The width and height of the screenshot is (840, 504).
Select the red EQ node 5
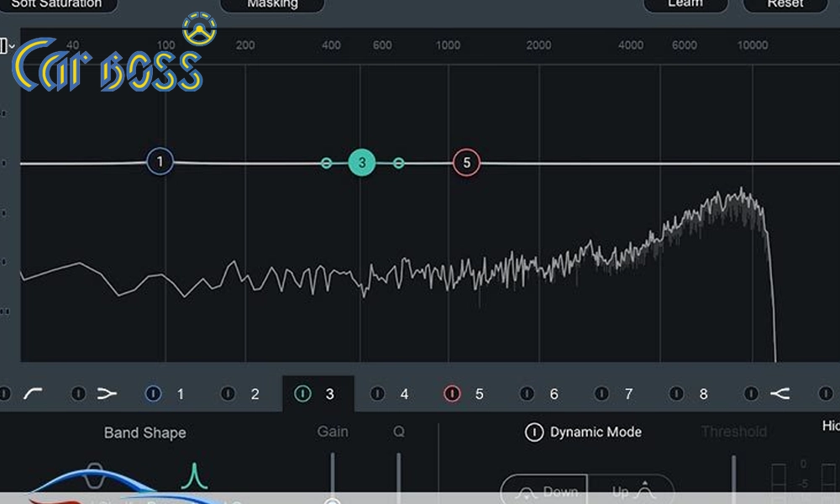[466, 162]
